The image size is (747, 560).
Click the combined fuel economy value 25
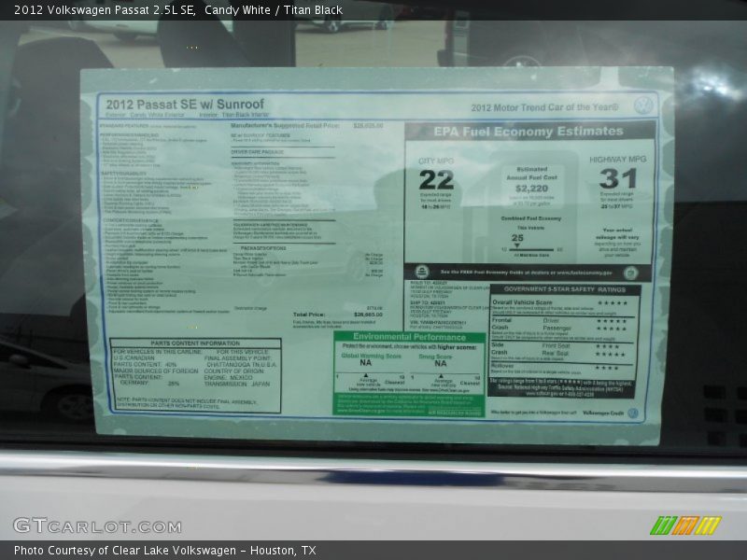517,238
